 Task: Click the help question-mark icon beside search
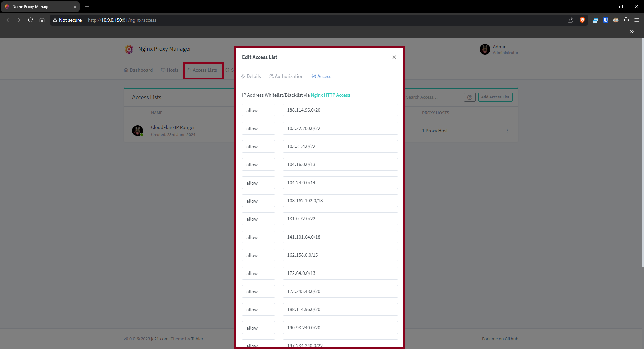point(469,97)
